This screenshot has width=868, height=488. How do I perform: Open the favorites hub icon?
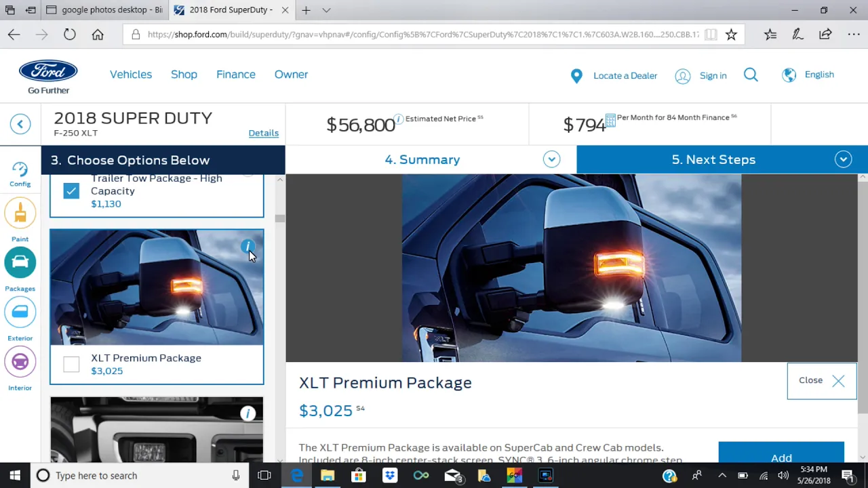point(770,35)
